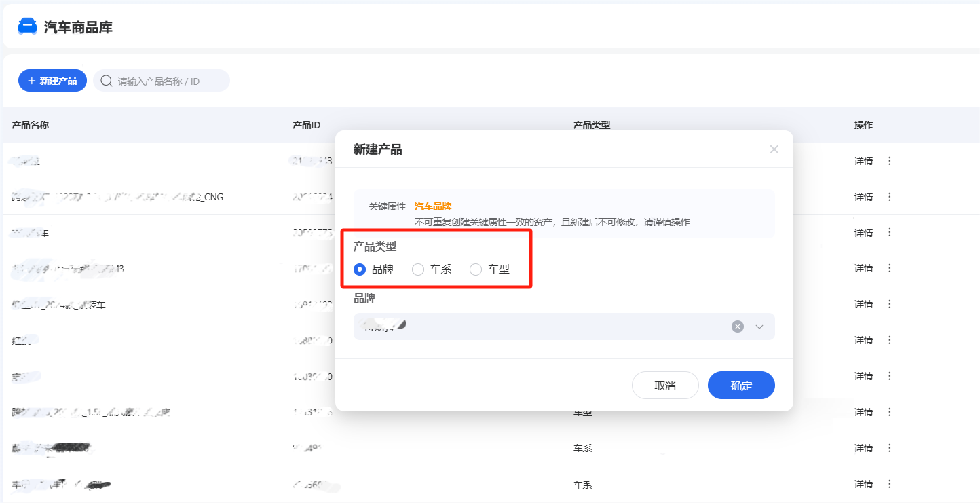
Task: Click the 操作 column header
Action: pos(863,125)
